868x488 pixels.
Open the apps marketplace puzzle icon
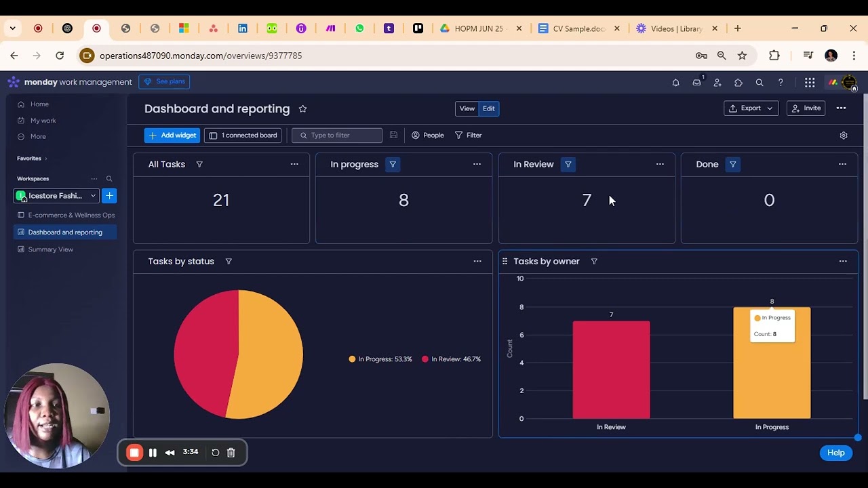738,83
